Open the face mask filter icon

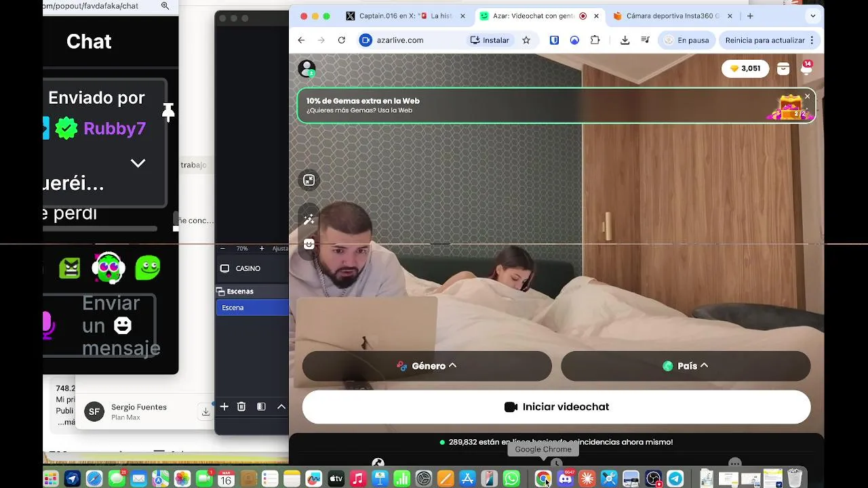click(x=309, y=245)
